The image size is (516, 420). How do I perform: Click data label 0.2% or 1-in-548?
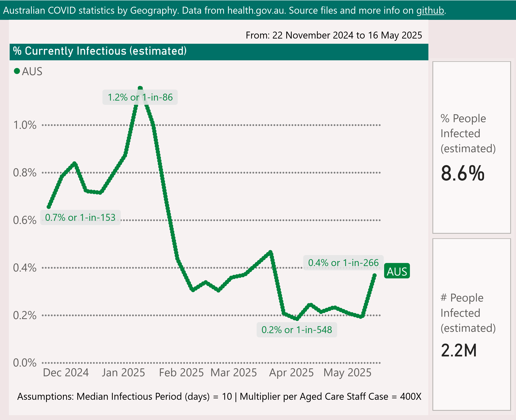pos(297,329)
